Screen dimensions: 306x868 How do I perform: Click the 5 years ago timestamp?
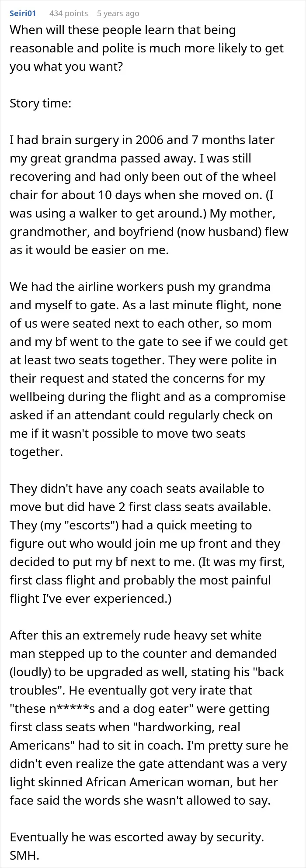tap(118, 14)
